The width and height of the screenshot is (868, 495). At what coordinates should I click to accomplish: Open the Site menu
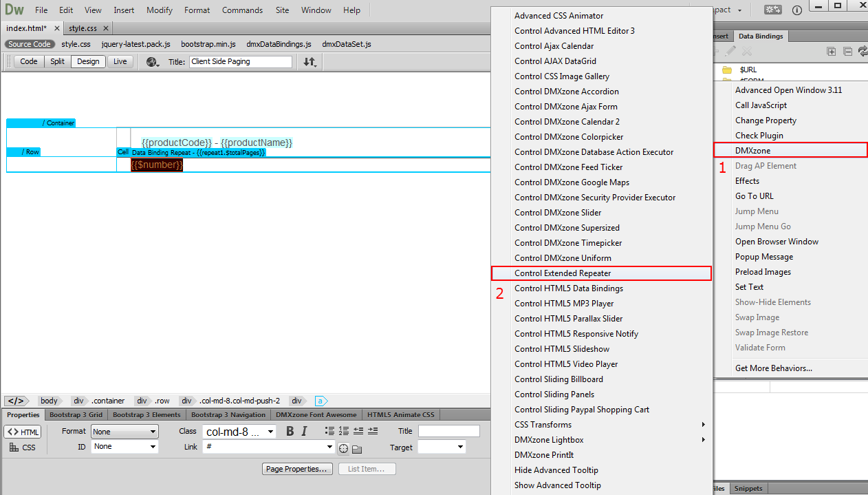[282, 10]
